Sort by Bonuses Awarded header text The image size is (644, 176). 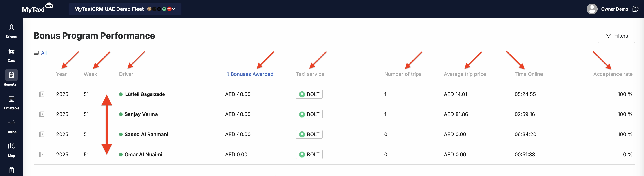point(252,74)
